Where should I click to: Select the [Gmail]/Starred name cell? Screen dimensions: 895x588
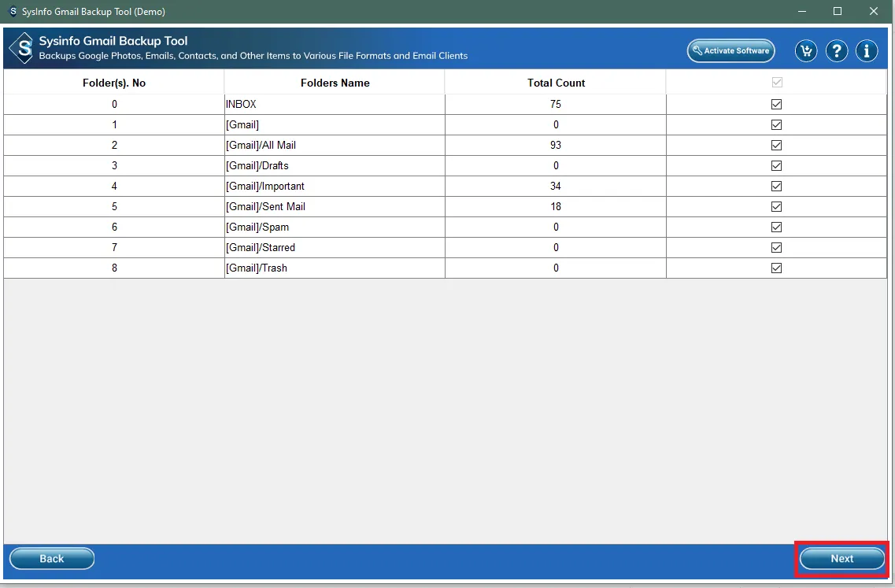click(x=335, y=248)
